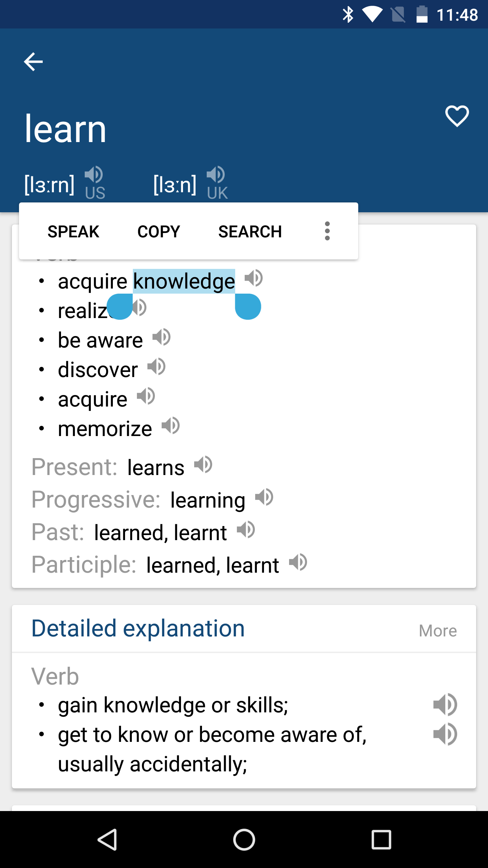Tap the back arrow in header
Image resolution: width=488 pixels, height=868 pixels.
click(33, 62)
